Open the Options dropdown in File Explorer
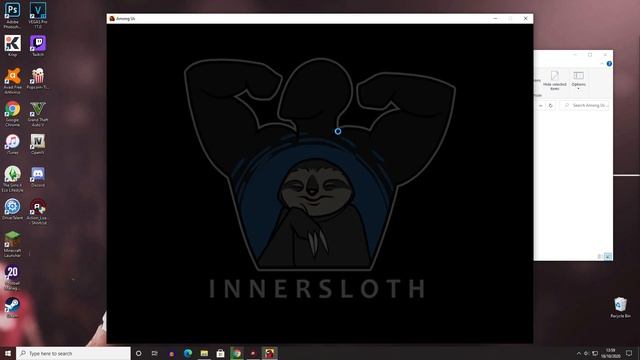640x360 pixels. point(578,80)
